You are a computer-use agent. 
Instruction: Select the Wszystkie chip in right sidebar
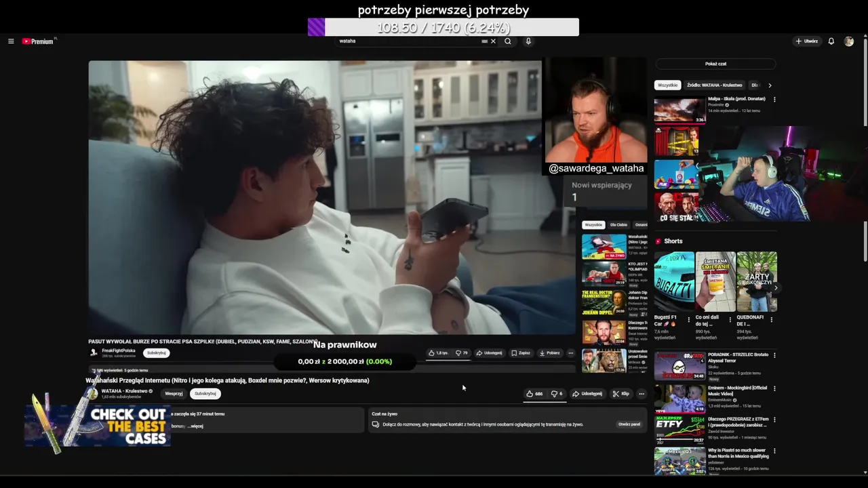(x=667, y=85)
